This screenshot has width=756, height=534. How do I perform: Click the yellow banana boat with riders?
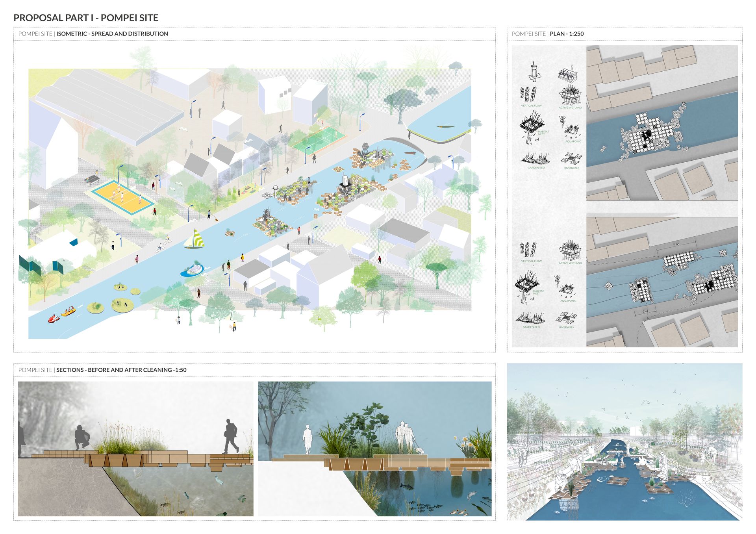click(x=68, y=312)
